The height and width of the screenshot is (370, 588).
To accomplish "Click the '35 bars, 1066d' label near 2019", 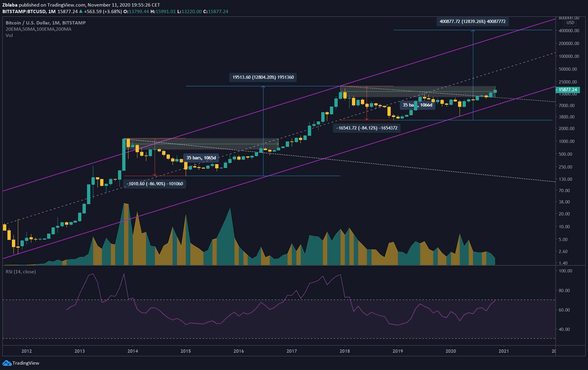I will coord(417,105).
